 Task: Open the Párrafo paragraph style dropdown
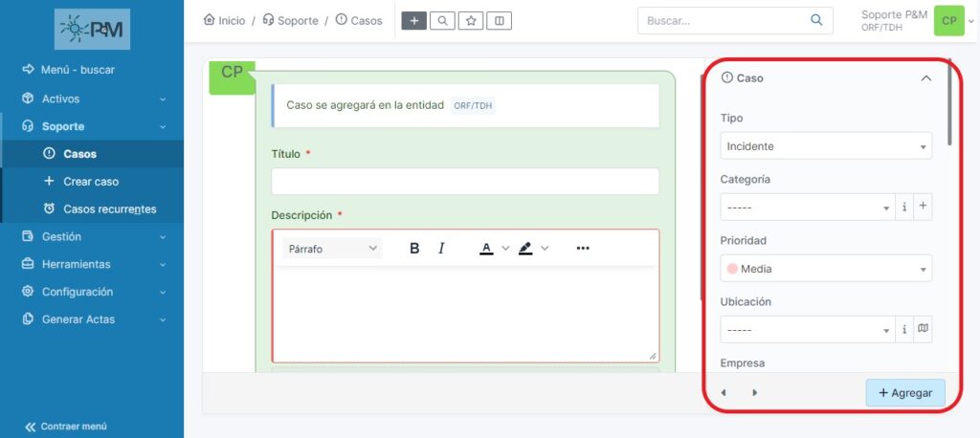pos(332,249)
